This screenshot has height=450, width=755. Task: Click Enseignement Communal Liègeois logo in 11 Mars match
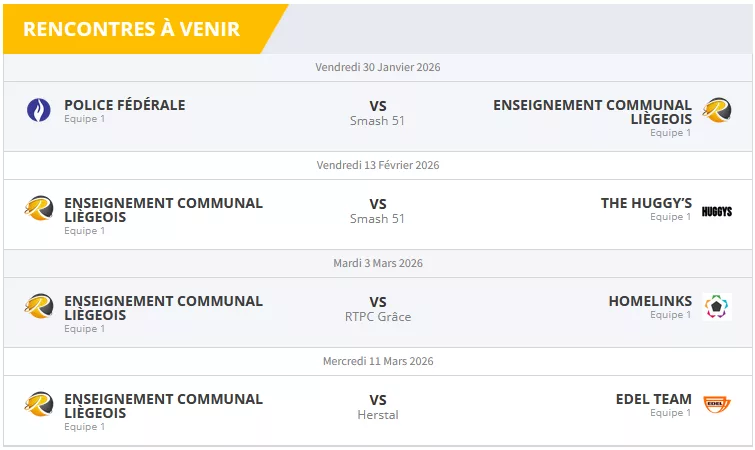pos(39,404)
